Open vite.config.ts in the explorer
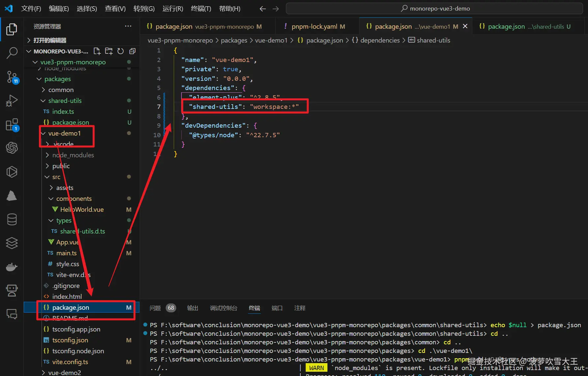Screen dimensions: 588x376 point(82,362)
